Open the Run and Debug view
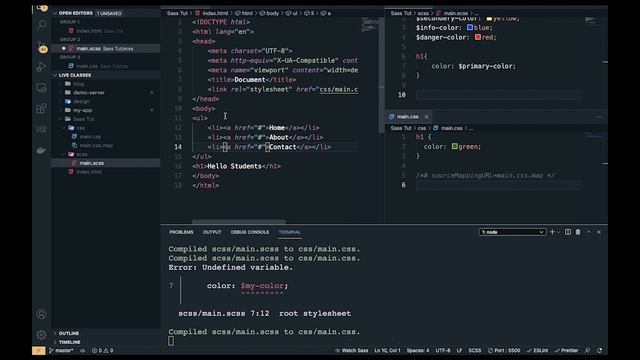The height and width of the screenshot is (360, 640). coord(42,67)
